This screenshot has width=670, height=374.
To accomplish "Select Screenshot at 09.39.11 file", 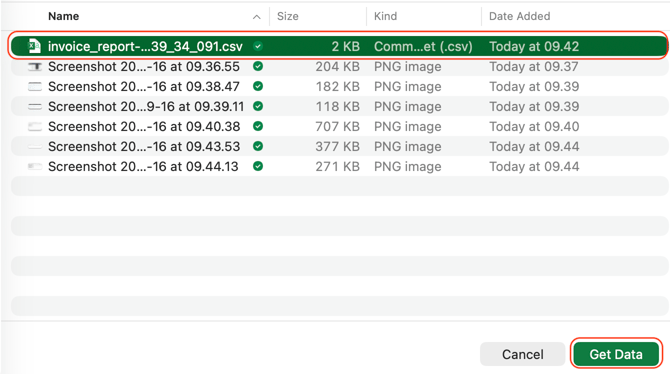I will [146, 106].
